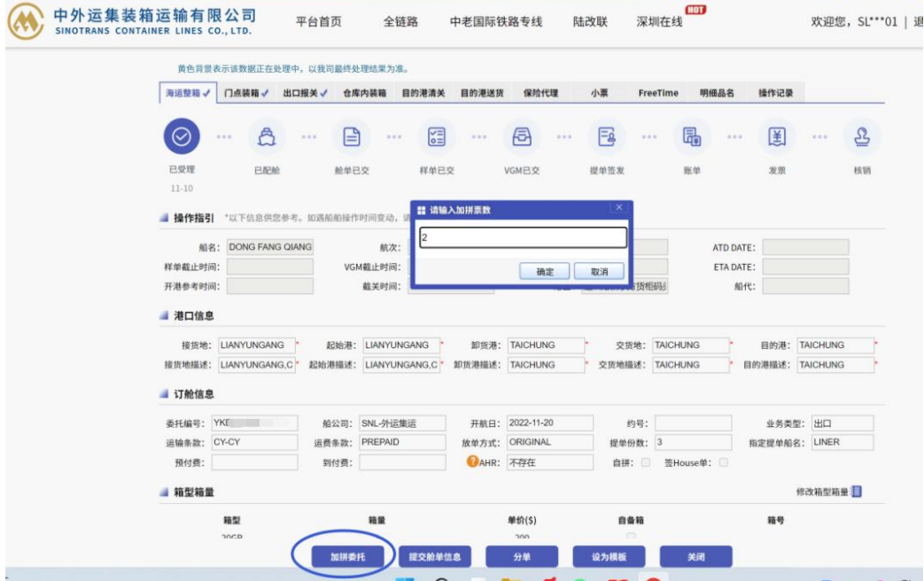This screenshot has width=924, height=581.
Task: Click the 样单截止时间 field
Action: tap(270, 267)
